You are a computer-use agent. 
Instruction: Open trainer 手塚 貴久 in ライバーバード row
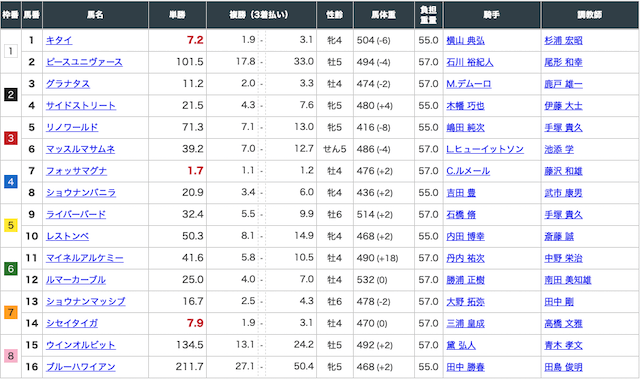coord(563,215)
